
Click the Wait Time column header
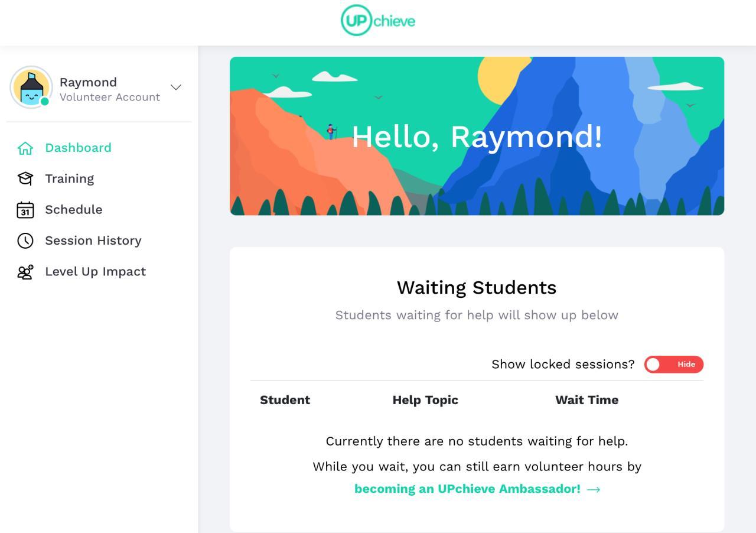pos(587,400)
